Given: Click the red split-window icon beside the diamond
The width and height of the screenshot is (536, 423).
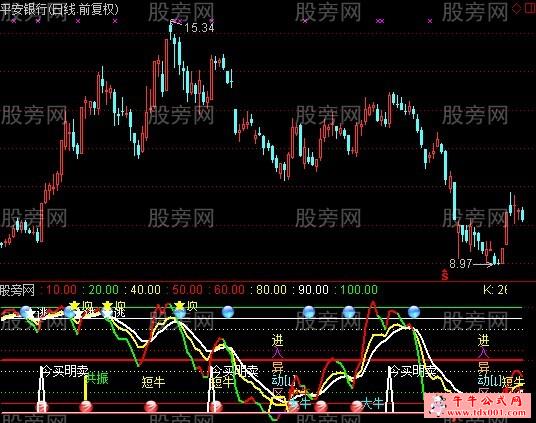Looking at the screenshot, I should coord(531,8).
